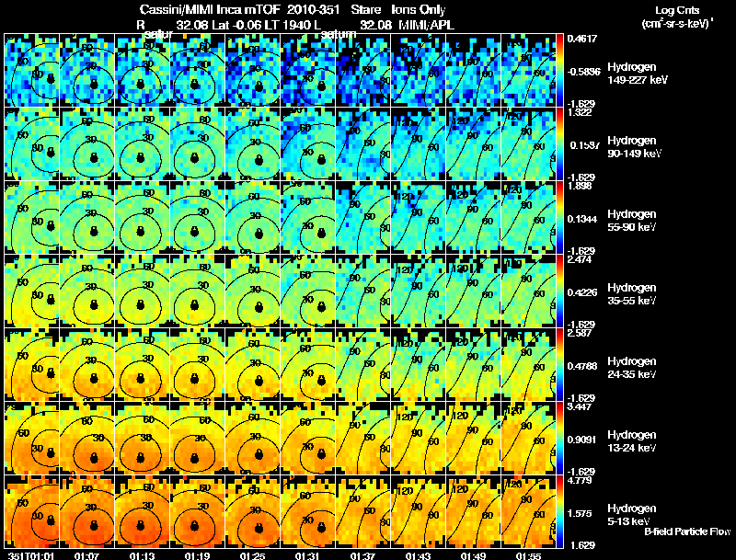Click the '01:43' time axis label

point(419,555)
